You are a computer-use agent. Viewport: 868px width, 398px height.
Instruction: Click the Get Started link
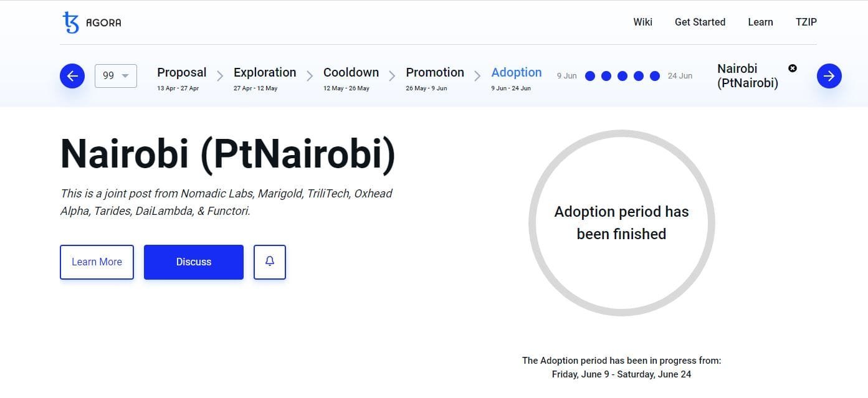(x=700, y=22)
